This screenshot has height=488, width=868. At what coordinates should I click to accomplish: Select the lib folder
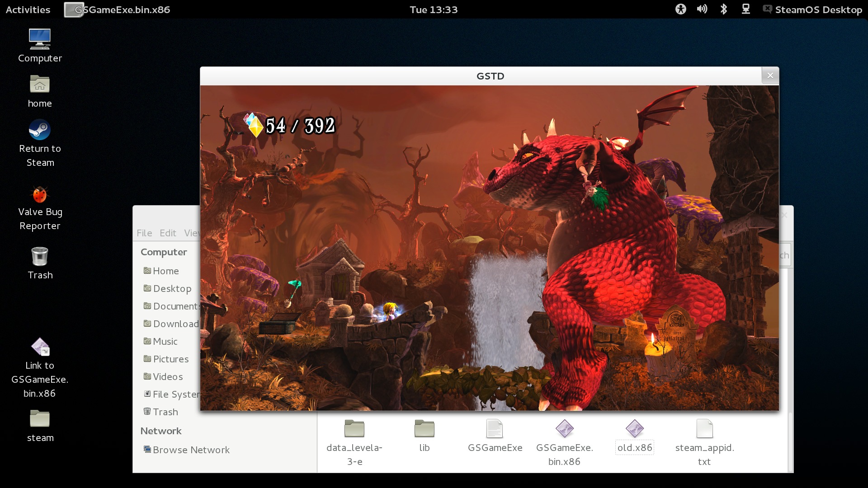point(424,436)
